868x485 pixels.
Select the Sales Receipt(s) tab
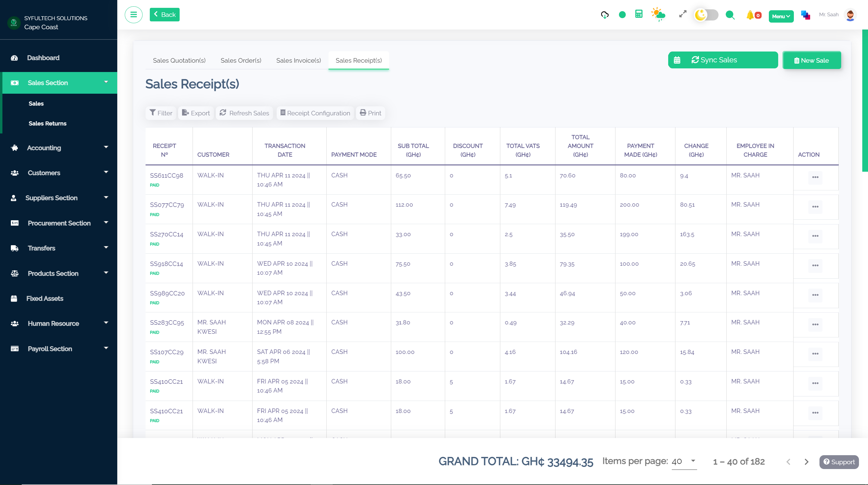(x=359, y=60)
